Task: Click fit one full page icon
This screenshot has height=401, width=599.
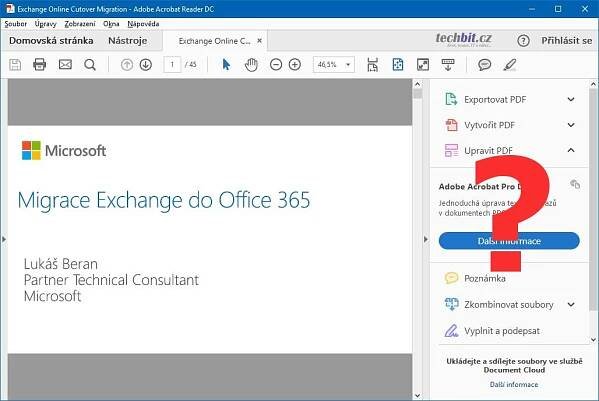Action: pyautogui.click(x=398, y=65)
